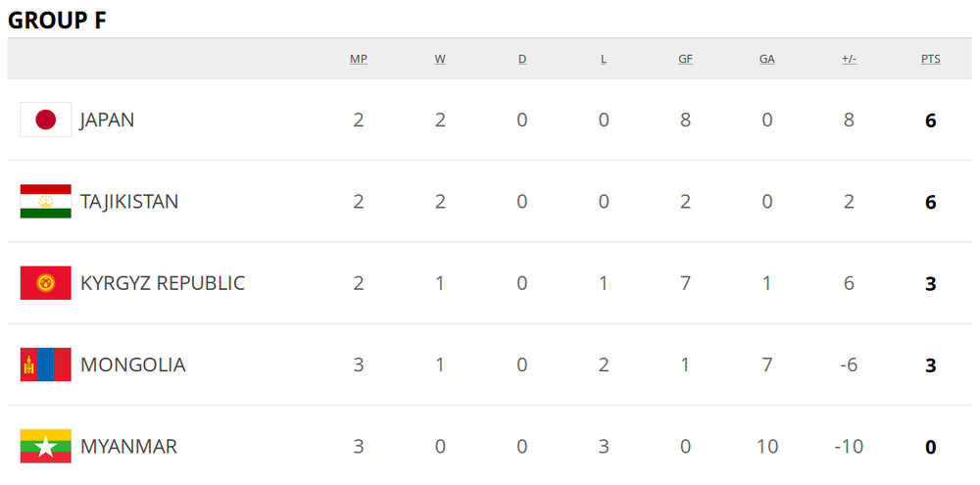Viewport: 980px width, 485px height.
Task: Click the GF column header
Action: pos(685,59)
